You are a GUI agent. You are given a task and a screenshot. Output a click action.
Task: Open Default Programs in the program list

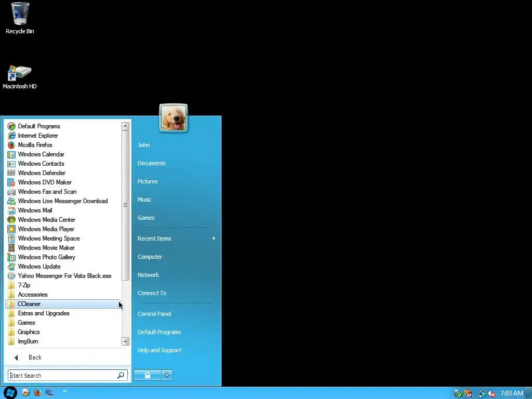pyautogui.click(x=63, y=126)
